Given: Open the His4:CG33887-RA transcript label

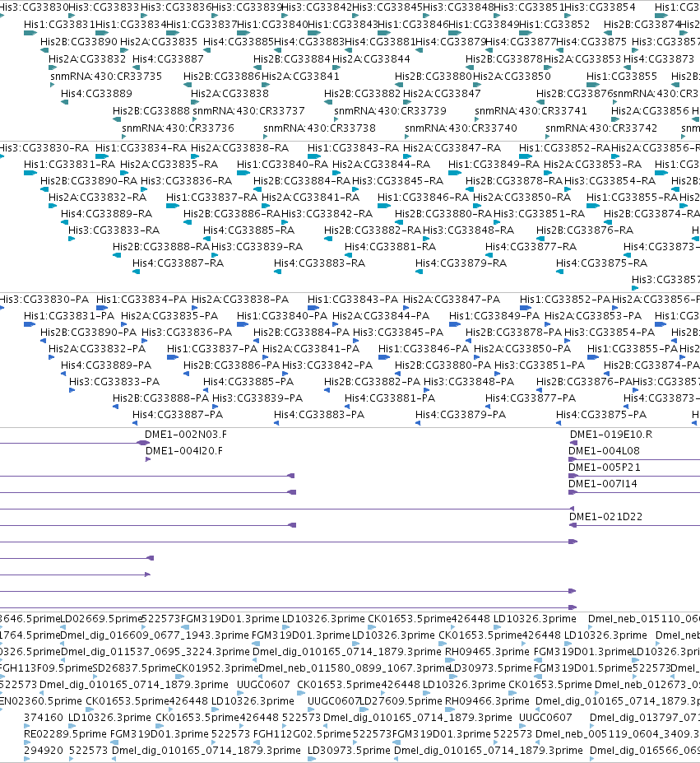Looking at the screenshot, I should pos(178,263).
